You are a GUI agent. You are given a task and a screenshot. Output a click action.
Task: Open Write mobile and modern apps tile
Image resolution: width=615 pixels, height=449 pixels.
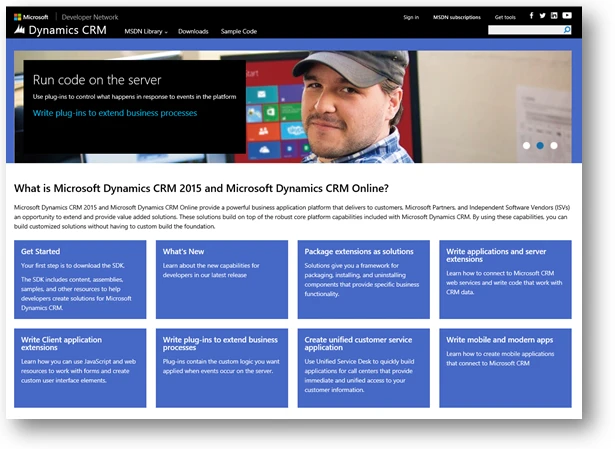coord(505,368)
